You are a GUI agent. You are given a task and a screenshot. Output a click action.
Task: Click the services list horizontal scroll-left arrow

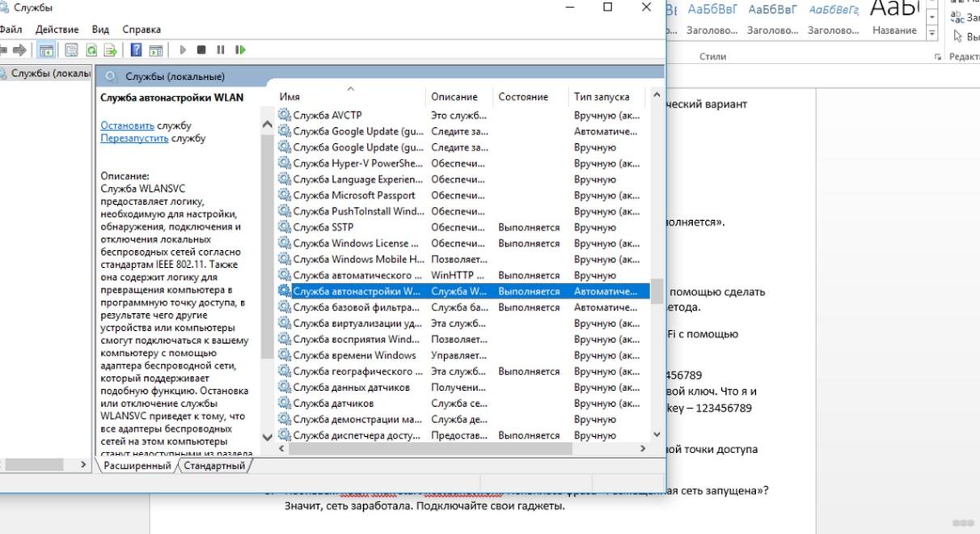282,448
